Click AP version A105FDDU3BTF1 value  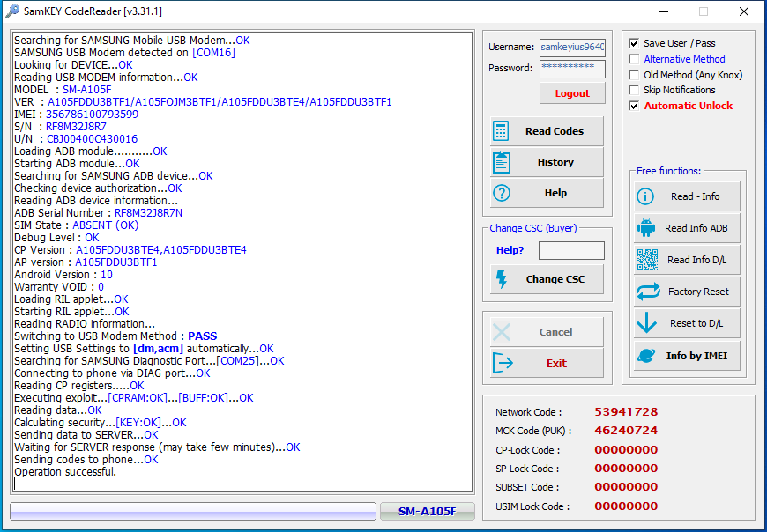[x=115, y=262]
